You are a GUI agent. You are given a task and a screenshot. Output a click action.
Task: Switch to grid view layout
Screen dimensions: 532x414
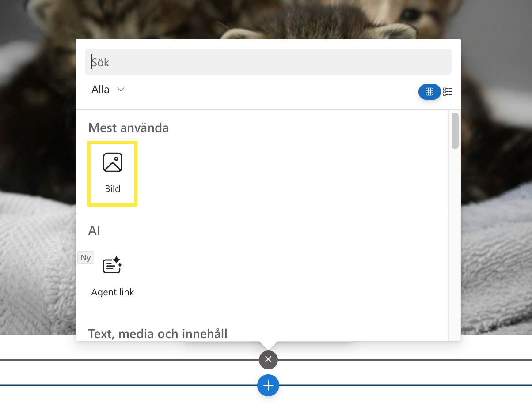pos(429,92)
